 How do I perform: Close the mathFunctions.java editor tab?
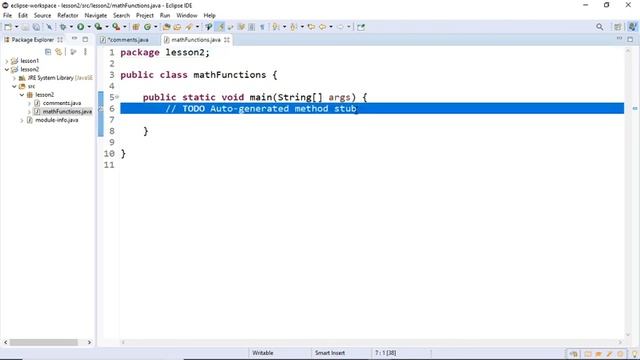pos(227,40)
